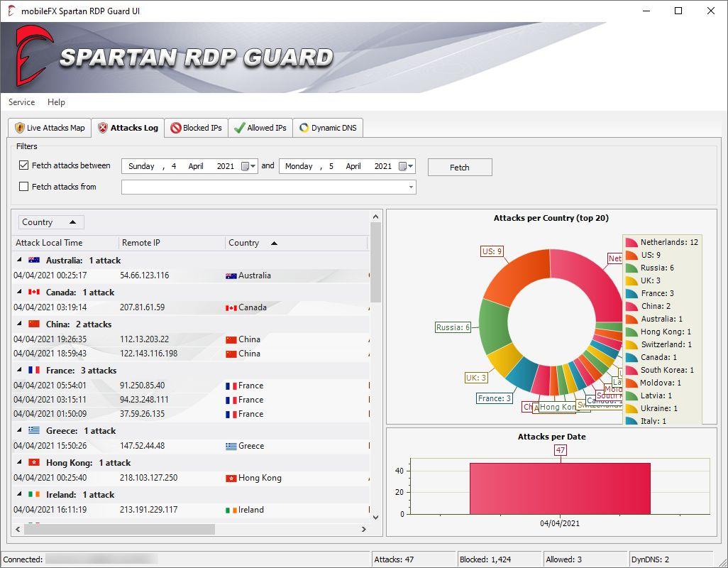Screen dimensions: 728x568
Task: Click the Australia flag in group header
Action: click(x=34, y=260)
